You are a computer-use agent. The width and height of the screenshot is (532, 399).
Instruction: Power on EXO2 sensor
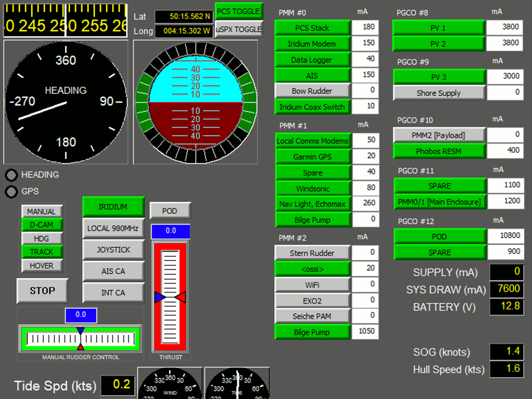pyautogui.click(x=312, y=301)
